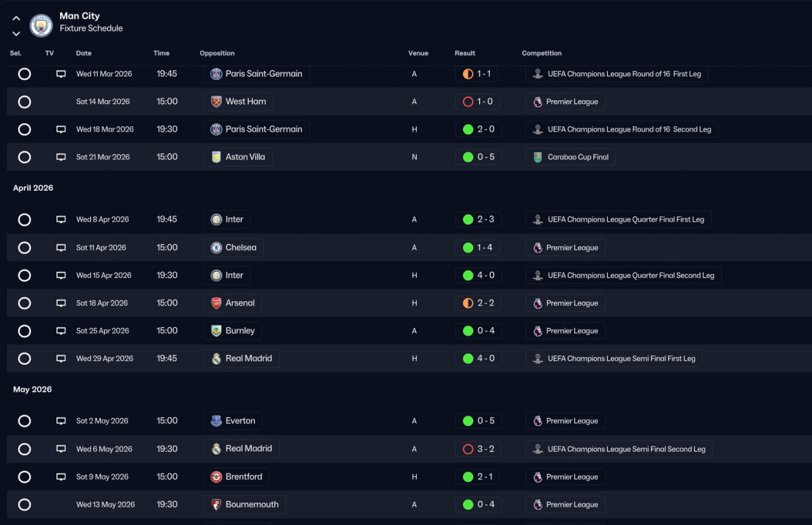
Task: Click the Man City club badge icon
Action: (41, 25)
